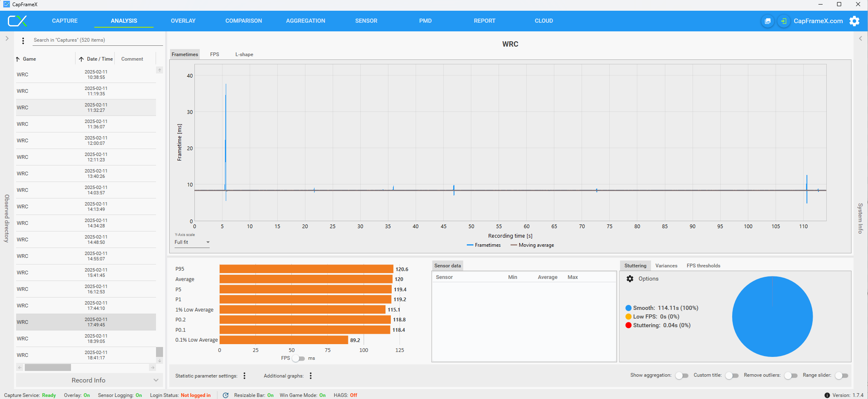Open Statistic parameter settings menu
Screen dimensions: 868x399
pyautogui.click(x=244, y=375)
